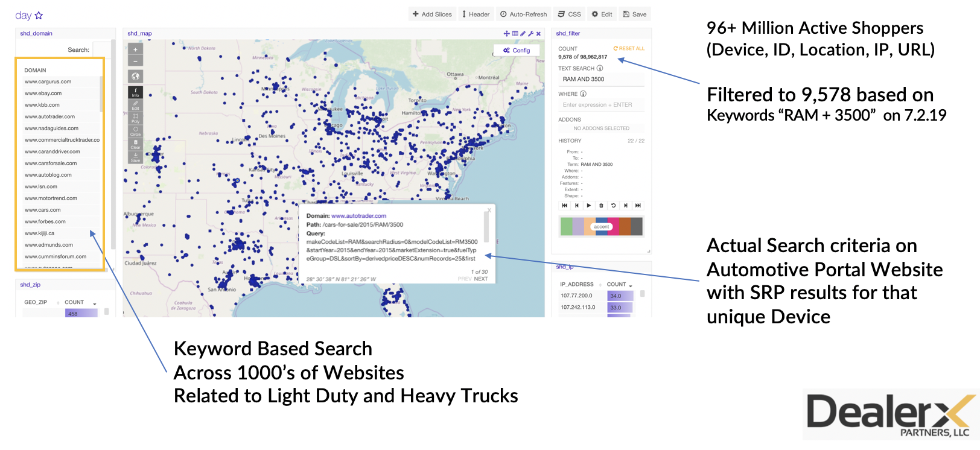The height and width of the screenshot is (450, 980).
Task: Play the filter history
Action: click(588, 206)
